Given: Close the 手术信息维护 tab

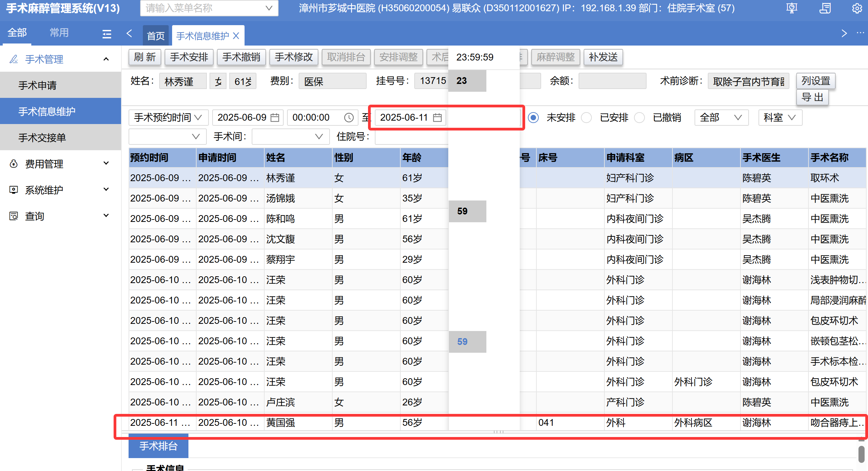Looking at the screenshot, I should 236,36.
